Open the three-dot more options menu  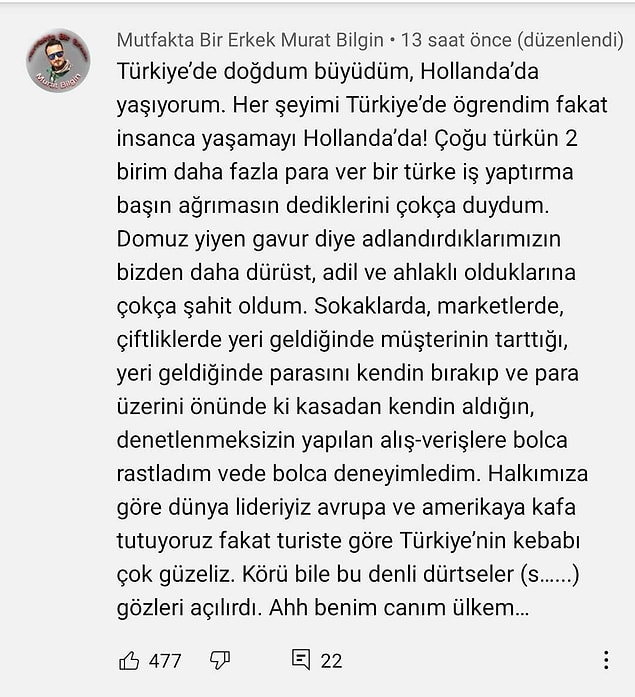tap(606, 660)
